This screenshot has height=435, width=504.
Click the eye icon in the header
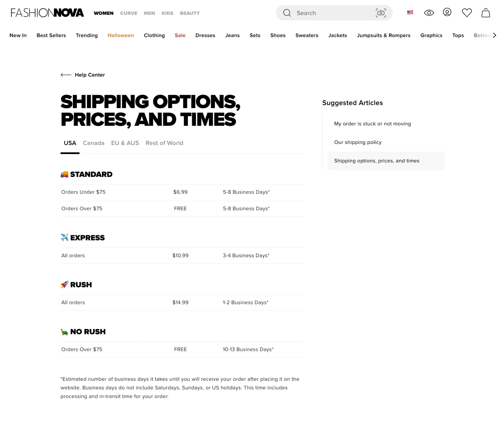(429, 13)
